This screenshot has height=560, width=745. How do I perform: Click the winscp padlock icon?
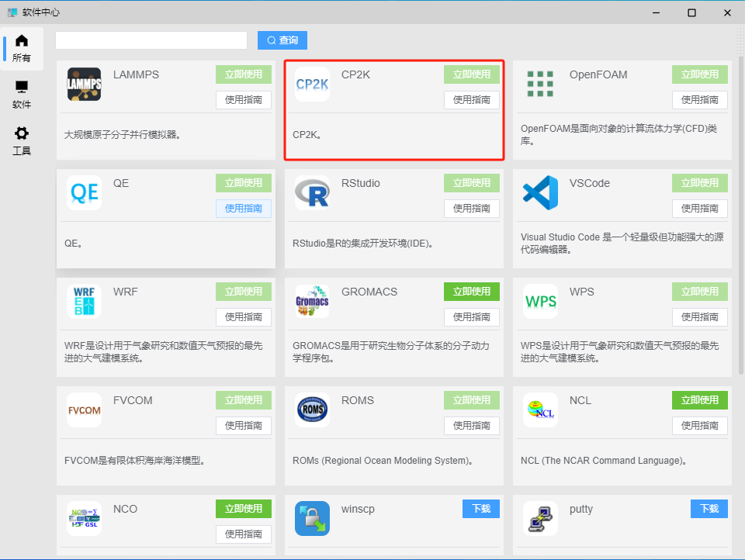click(312, 519)
